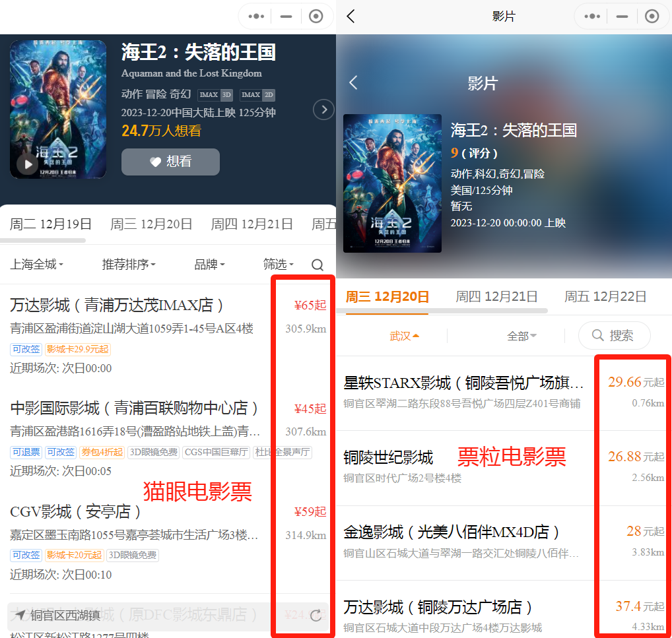Image resolution: width=672 pixels, height=638 pixels.
Task: Open the 搜索 search box in Piaoli panel
Action: pos(614,336)
